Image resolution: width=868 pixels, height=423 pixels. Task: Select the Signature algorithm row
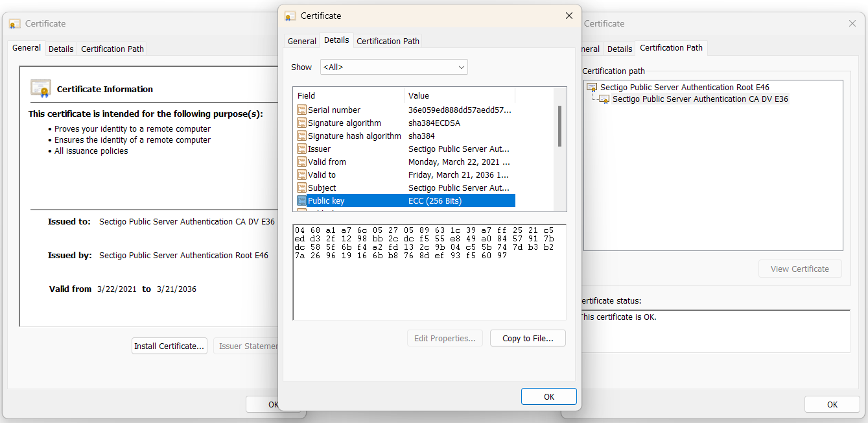click(x=405, y=123)
